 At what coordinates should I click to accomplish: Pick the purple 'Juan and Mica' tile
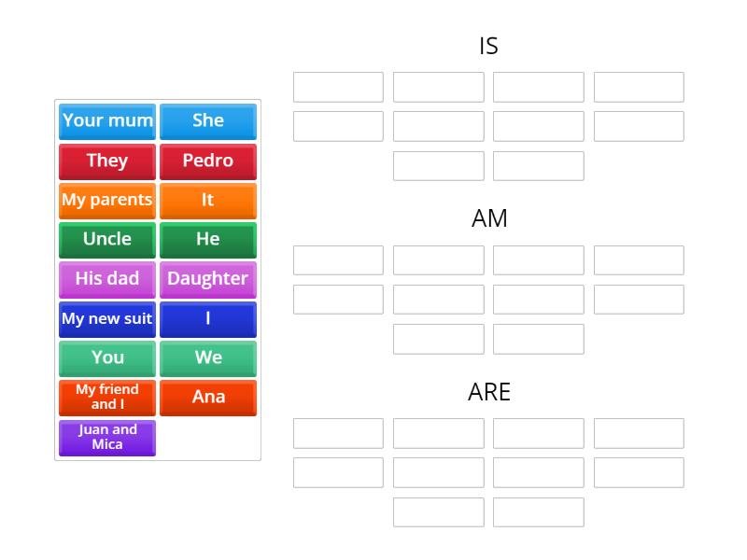pyautogui.click(x=107, y=437)
